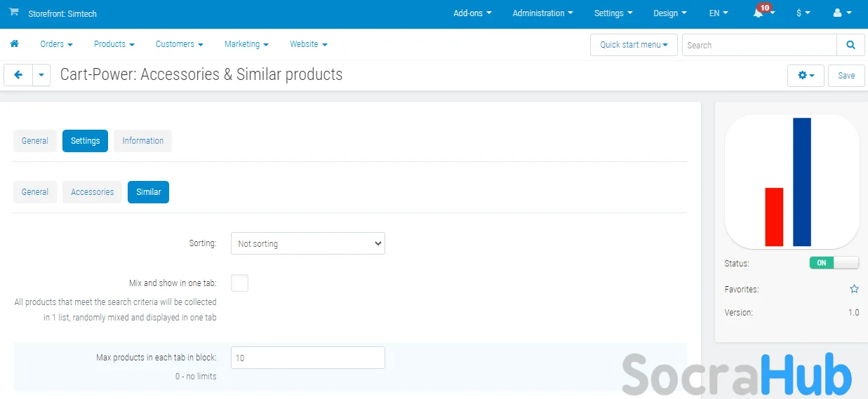The image size is (868, 399).
Task: Expand the Quick start menu
Action: coord(634,45)
